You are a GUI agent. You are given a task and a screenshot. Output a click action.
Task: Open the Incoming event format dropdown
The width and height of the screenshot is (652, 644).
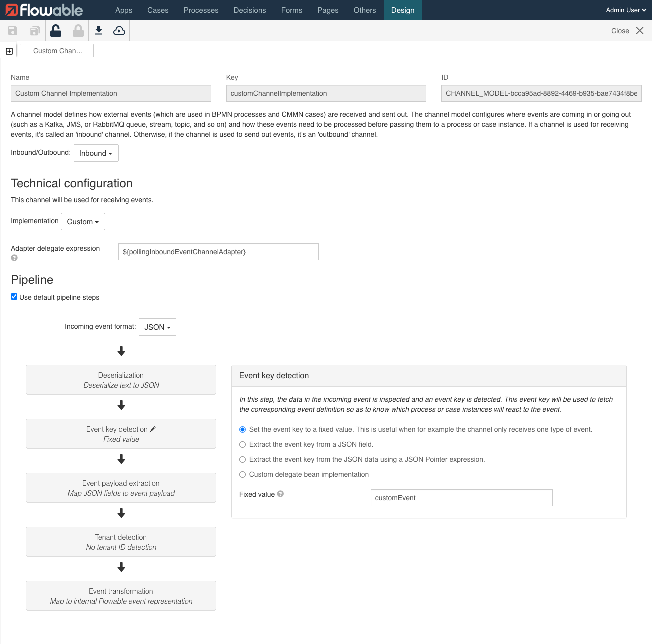pyautogui.click(x=157, y=327)
